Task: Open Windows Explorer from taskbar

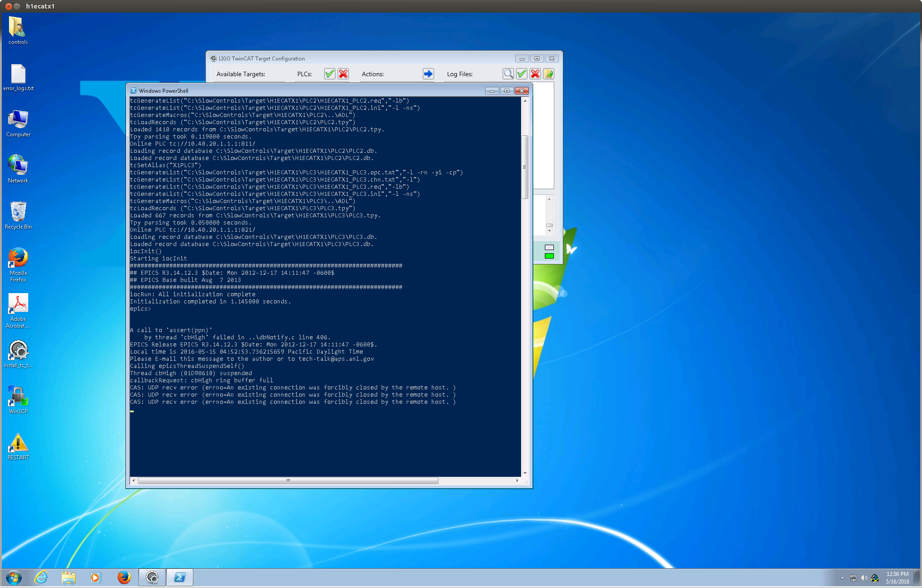Action: coord(69,577)
